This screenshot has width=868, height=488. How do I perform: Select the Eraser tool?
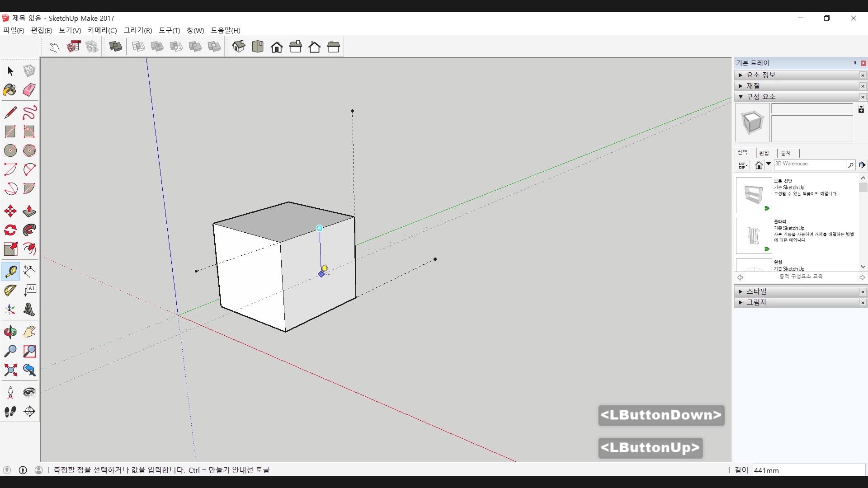pyautogui.click(x=29, y=90)
